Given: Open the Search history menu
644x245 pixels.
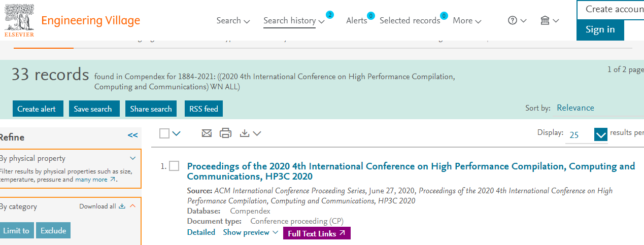Looking at the screenshot, I should (x=294, y=21).
